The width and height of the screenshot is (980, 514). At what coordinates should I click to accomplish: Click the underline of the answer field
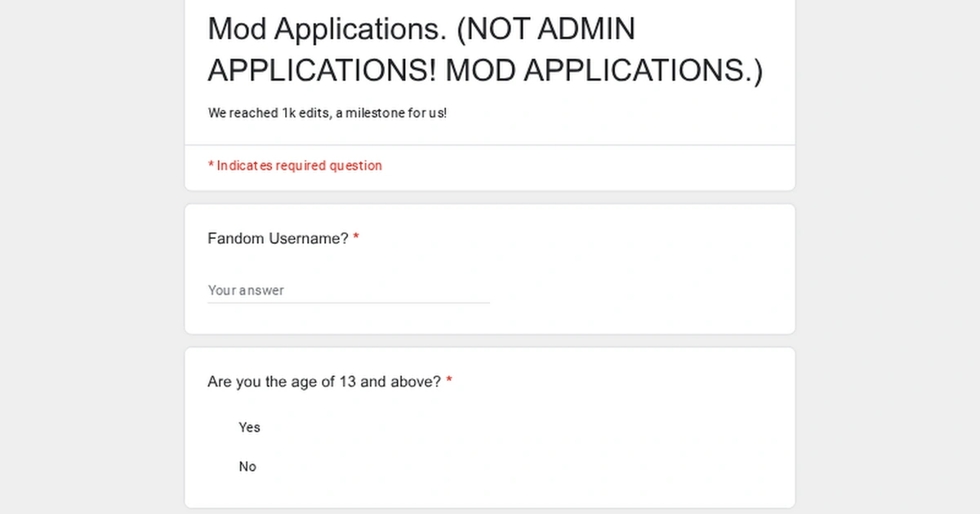point(349,303)
